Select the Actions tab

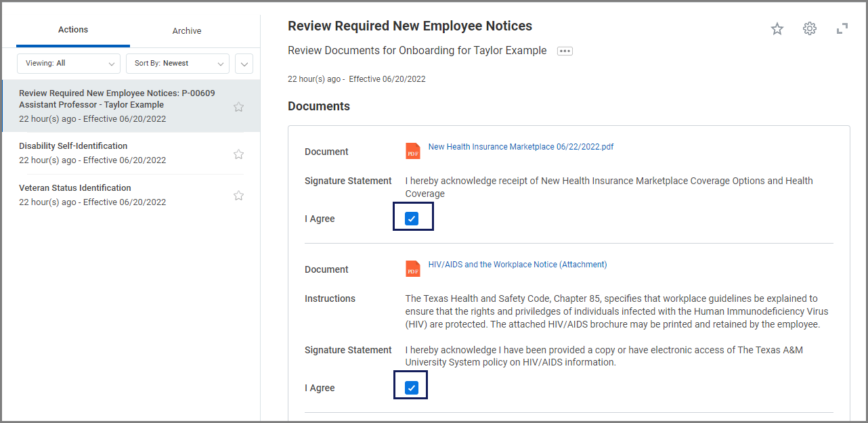click(x=73, y=30)
